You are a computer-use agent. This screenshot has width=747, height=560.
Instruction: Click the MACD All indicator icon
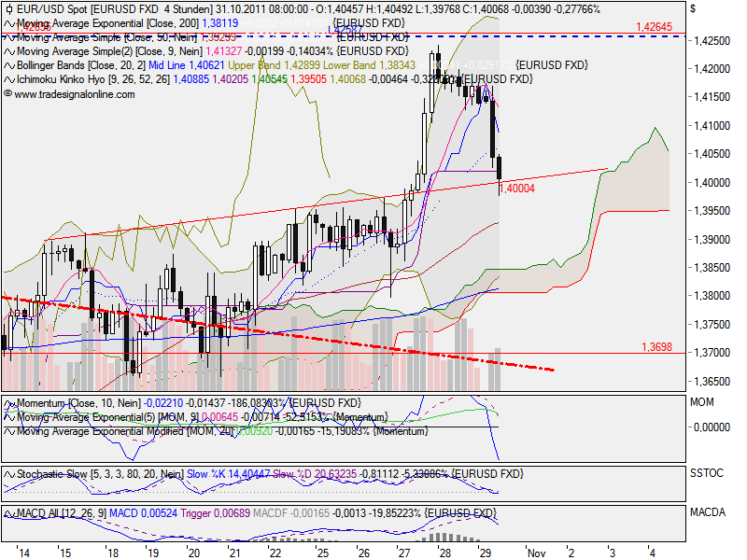point(8,511)
